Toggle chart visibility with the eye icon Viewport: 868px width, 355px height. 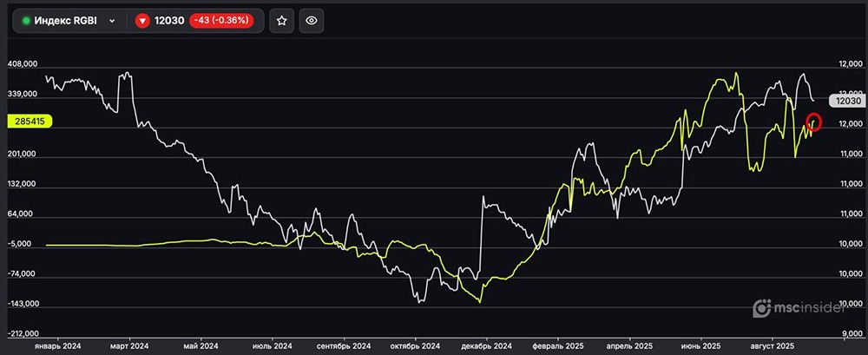point(312,21)
